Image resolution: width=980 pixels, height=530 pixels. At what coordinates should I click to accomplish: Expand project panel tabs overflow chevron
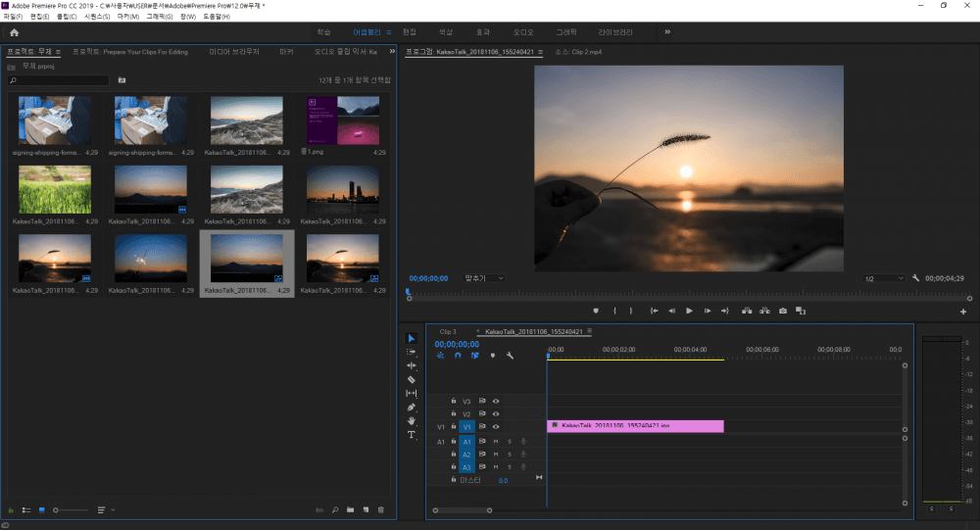pos(392,52)
